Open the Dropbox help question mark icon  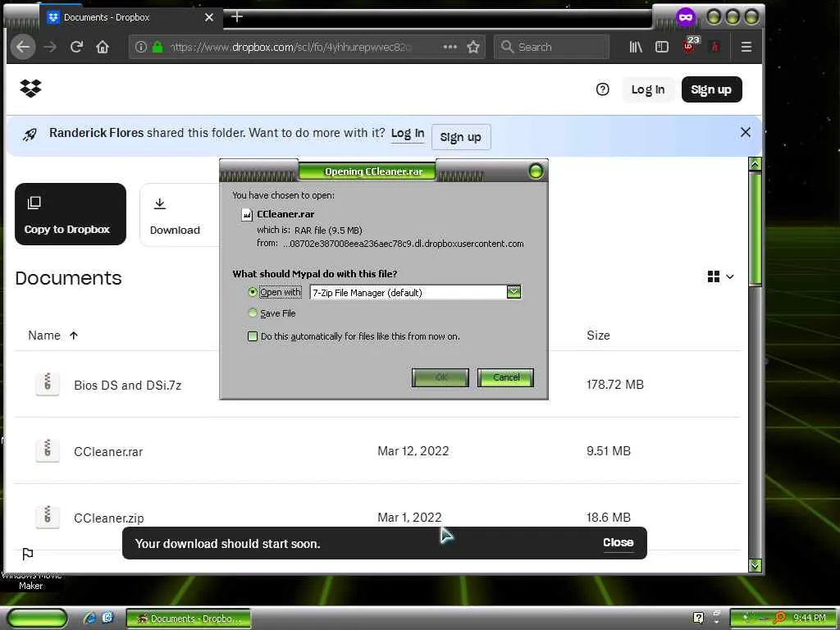[x=602, y=89]
